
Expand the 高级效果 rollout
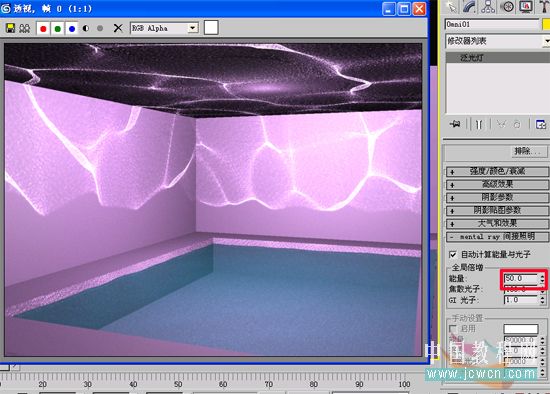(497, 184)
